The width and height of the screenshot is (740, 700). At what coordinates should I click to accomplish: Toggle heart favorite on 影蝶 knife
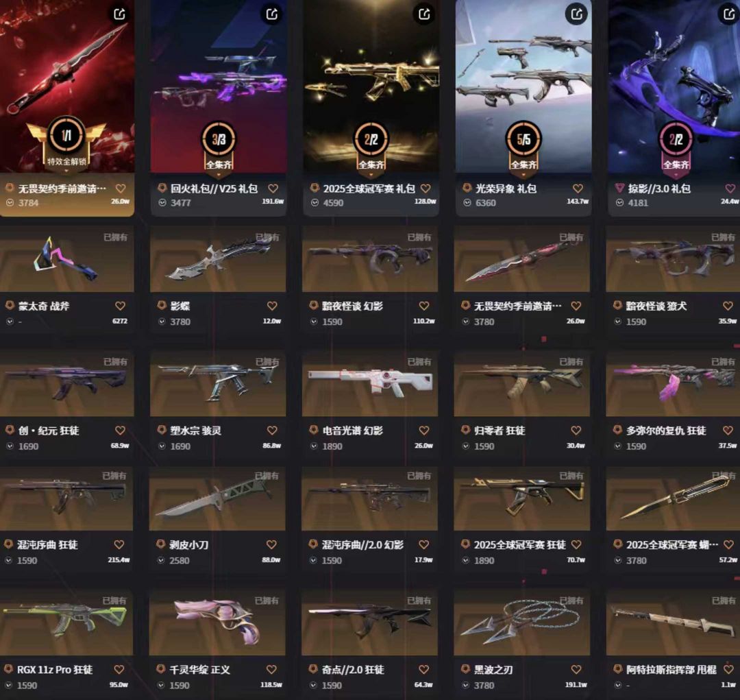pos(272,306)
